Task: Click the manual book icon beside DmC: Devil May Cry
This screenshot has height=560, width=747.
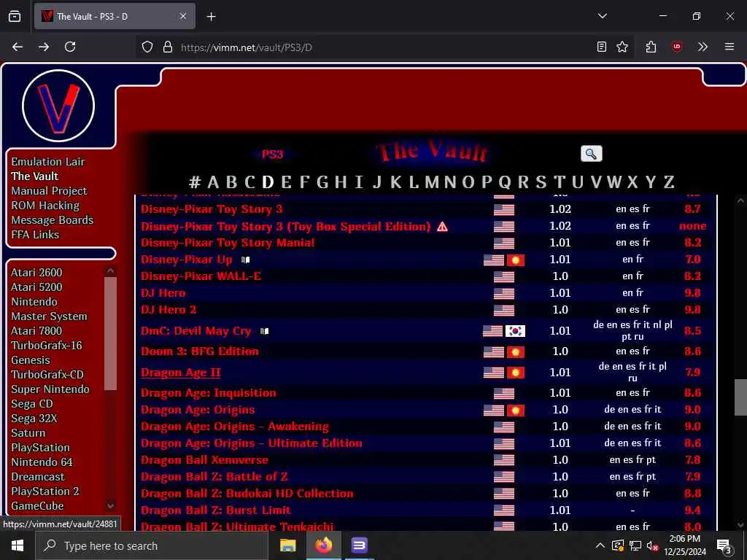Action: (264, 331)
